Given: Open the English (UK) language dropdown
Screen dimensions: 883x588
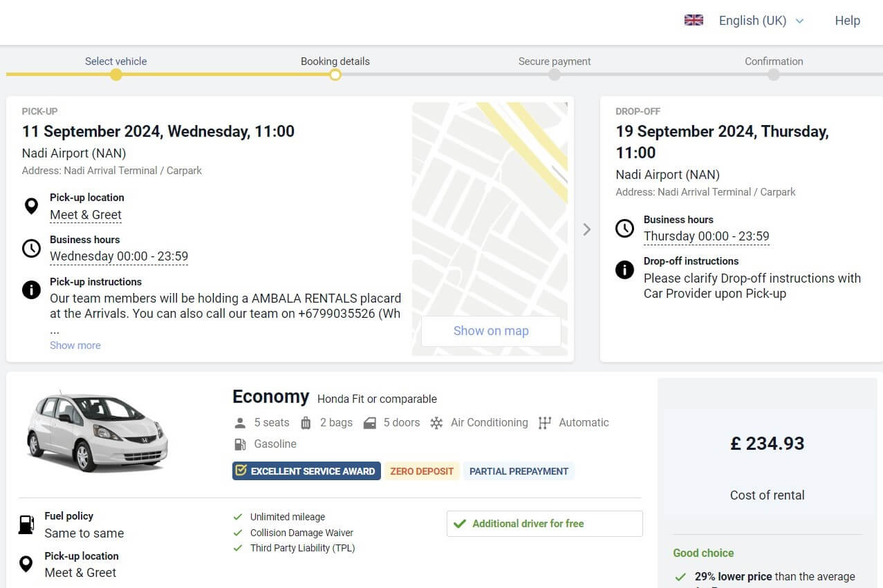Looking at the screenshot, I should click(761, 21).
